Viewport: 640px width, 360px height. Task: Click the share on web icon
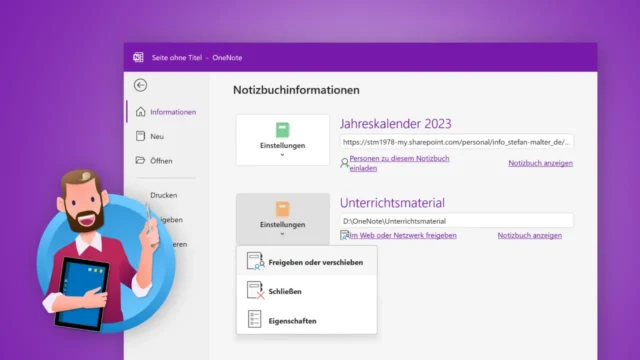(x=344, y=235)
